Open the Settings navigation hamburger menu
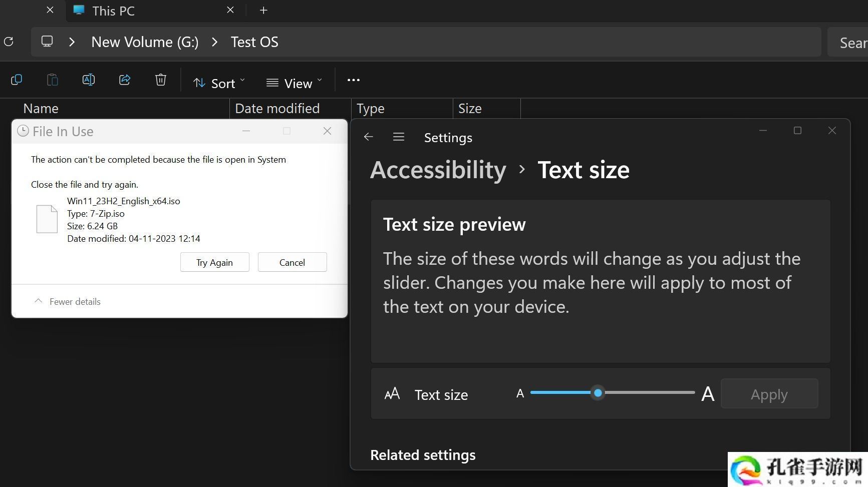868x487 pixels. click(x=398, y=137)
